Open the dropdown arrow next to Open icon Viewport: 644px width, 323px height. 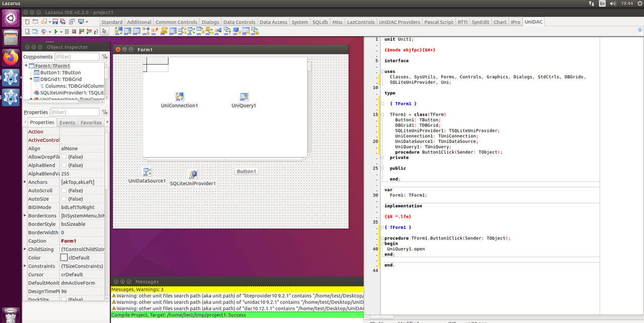[50, 22]
